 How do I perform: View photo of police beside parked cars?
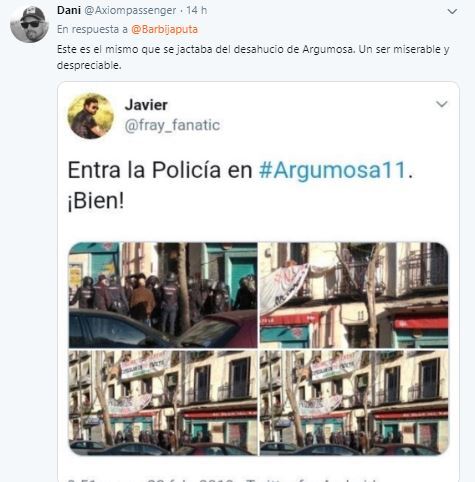(163, 295)
